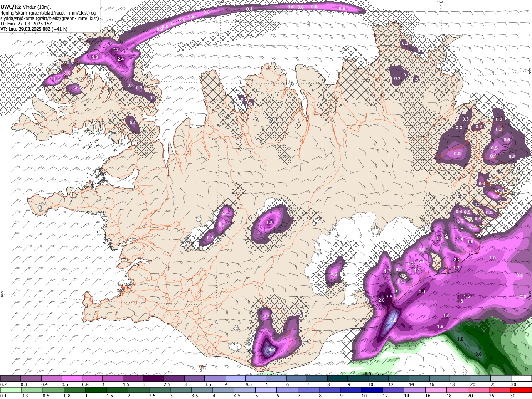
Task: Click the '15W' longitude label on the top edge
Action: (x=440, y=2)
